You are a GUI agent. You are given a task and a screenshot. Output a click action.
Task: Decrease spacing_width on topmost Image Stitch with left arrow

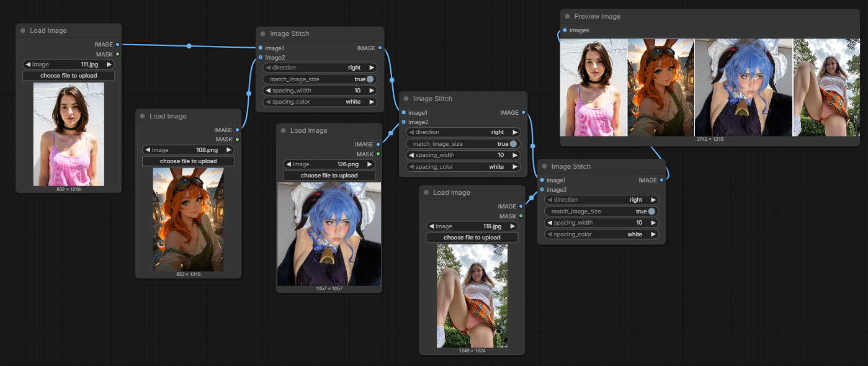268,91
